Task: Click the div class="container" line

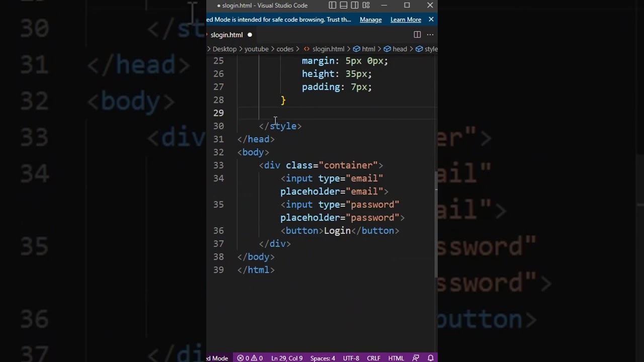Action: pyautogui.click(x=321, y=165)
